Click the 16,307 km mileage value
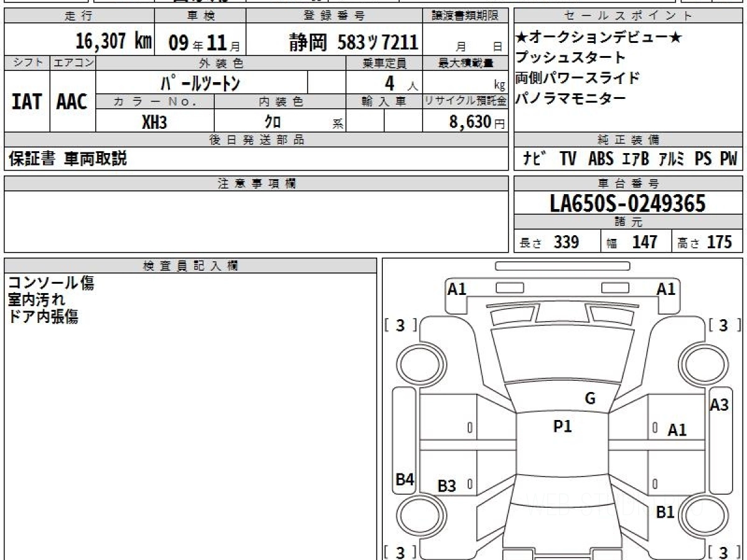 pyautogui.click(x=113, y=42)
